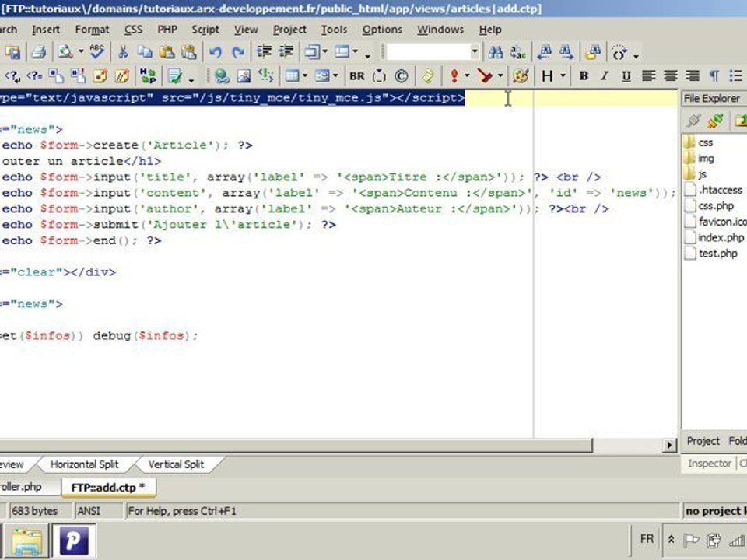Insert an image tag
This screenshot has width=747, height=560.
(244, 75)
